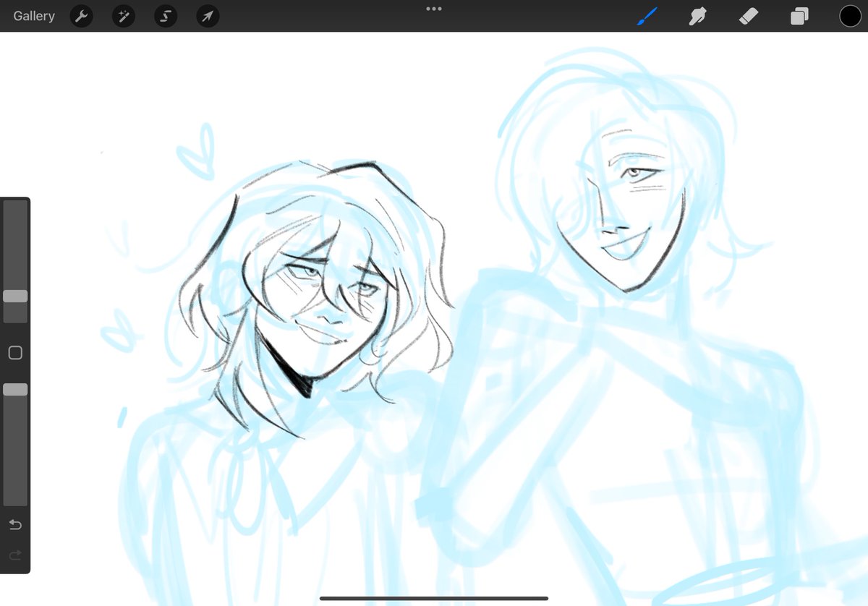The height and width of the screenshot is (606, 868).
Task: Activate the Selection tool
Action: pos(165,15)
